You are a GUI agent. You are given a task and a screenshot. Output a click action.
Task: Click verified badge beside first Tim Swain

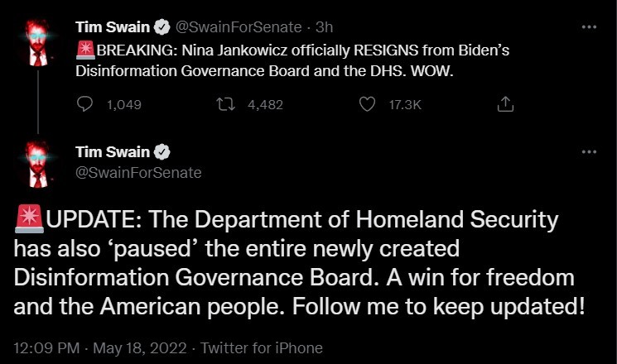click(161, 27)
